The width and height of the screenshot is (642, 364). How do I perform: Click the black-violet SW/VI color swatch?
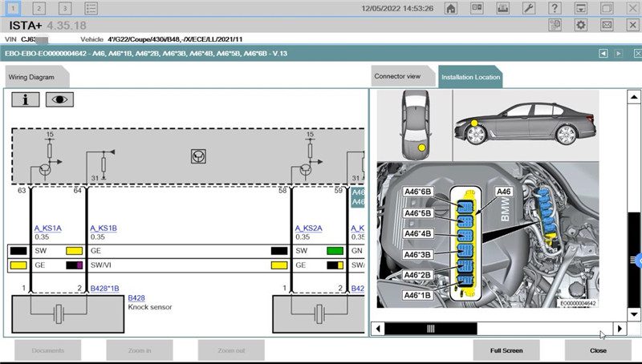tap(74, 265)
